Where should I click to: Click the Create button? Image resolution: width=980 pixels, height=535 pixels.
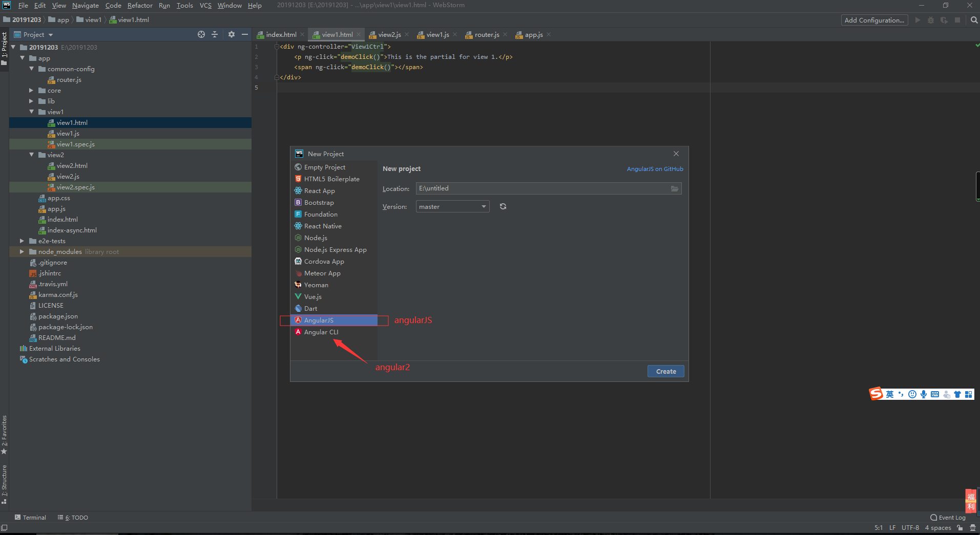666,371
